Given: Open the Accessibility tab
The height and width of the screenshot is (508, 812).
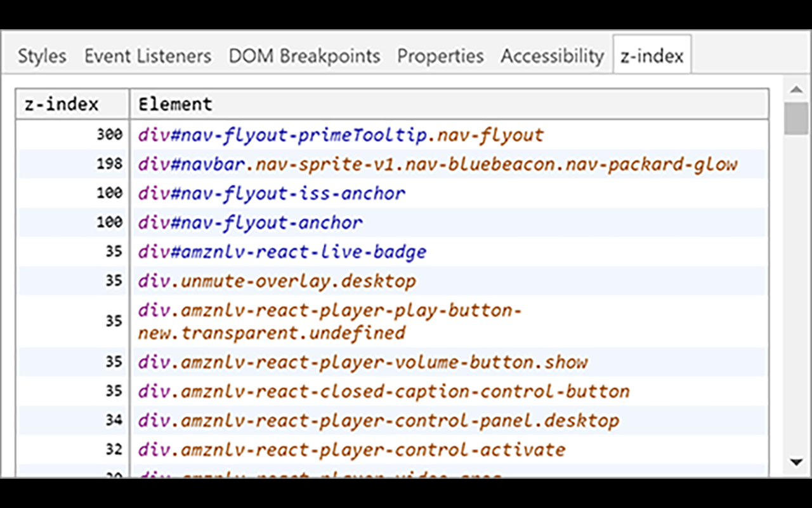Looking at the screenshot, I should tap(552, 56).
